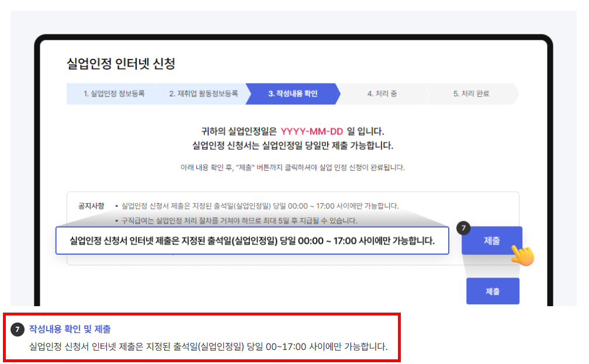
Task: Select the highlighted 제출 submit icon button
Action: click(x=493, y=241)
